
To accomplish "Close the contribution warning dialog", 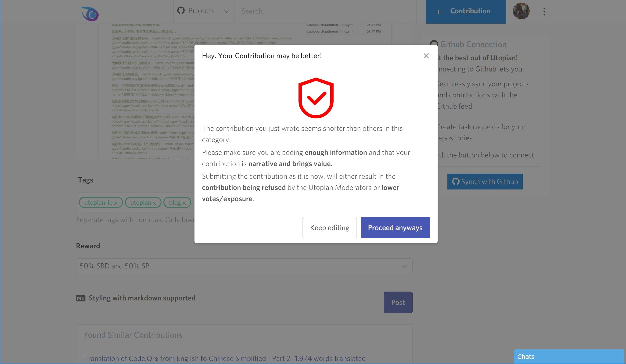I will (x=426, y=55).
